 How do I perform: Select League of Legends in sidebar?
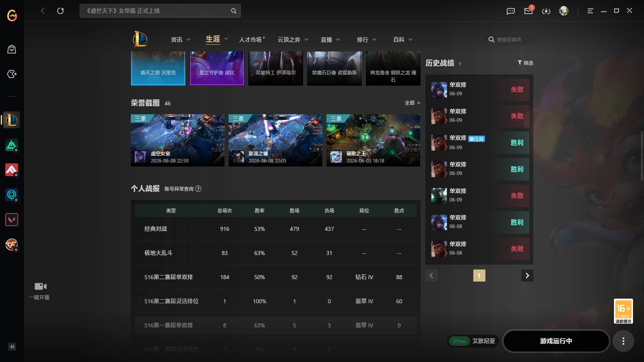12,120
